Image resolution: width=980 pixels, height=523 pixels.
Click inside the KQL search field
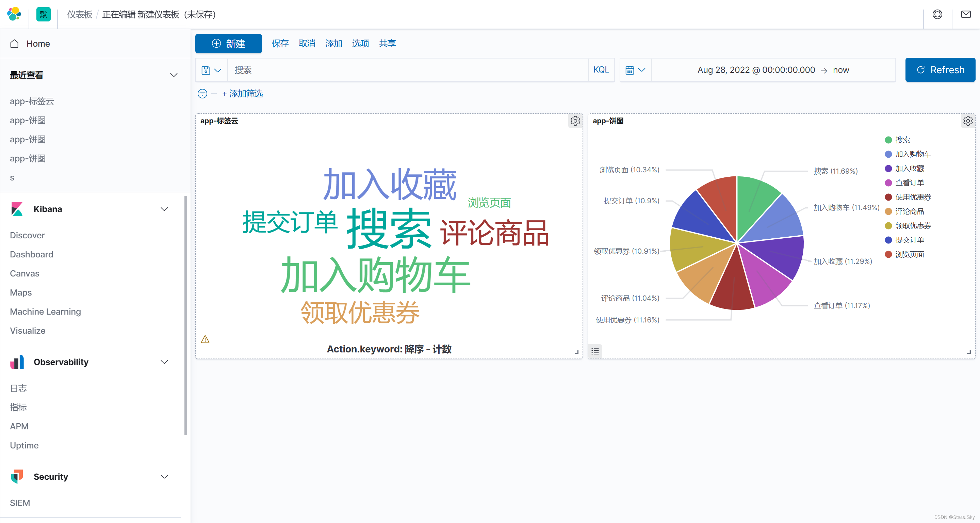pos(380,70)
